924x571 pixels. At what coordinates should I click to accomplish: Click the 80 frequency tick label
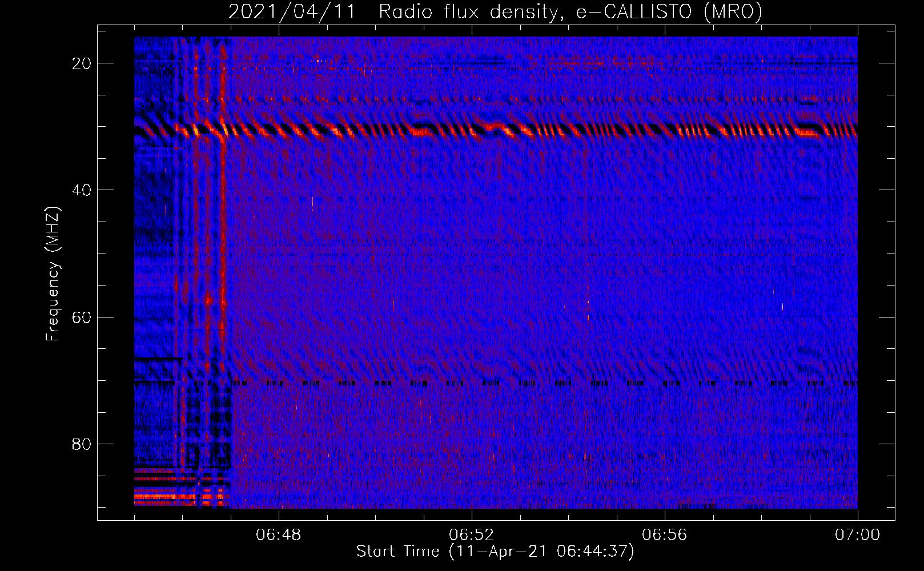pyautogui.click(x=82, y=444)
